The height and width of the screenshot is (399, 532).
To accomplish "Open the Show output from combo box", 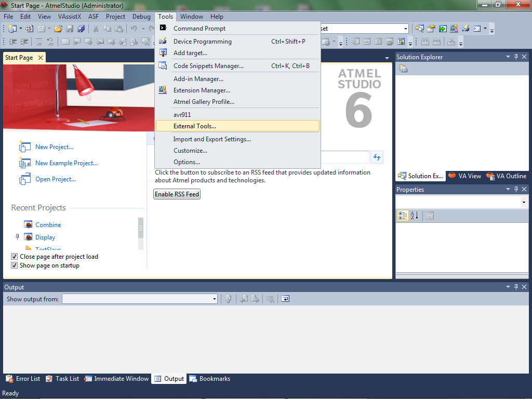I will point(140,299).
